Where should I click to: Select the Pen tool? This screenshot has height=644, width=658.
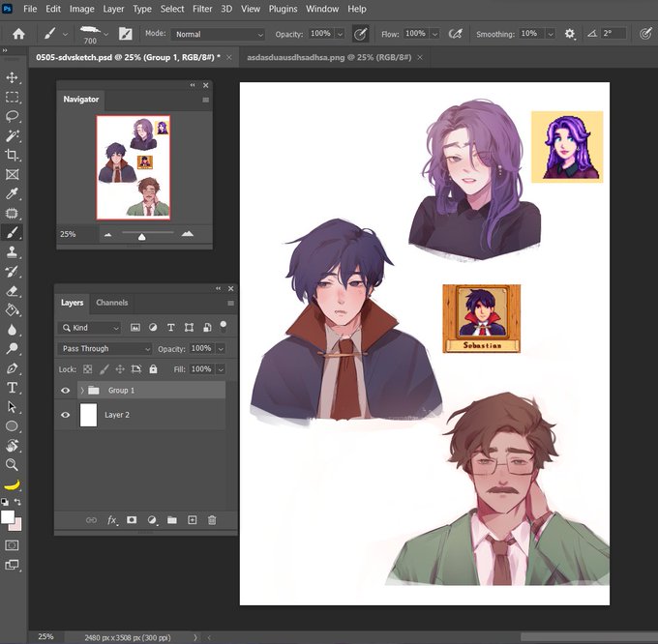pos(12,368)
